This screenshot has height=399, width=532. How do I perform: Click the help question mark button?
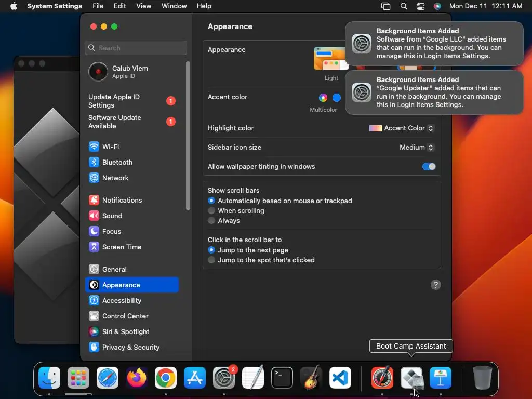coord(436,285)
